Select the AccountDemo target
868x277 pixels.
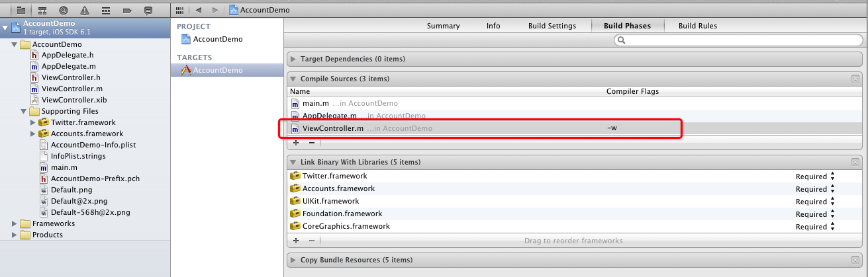(x=227, y=70)
